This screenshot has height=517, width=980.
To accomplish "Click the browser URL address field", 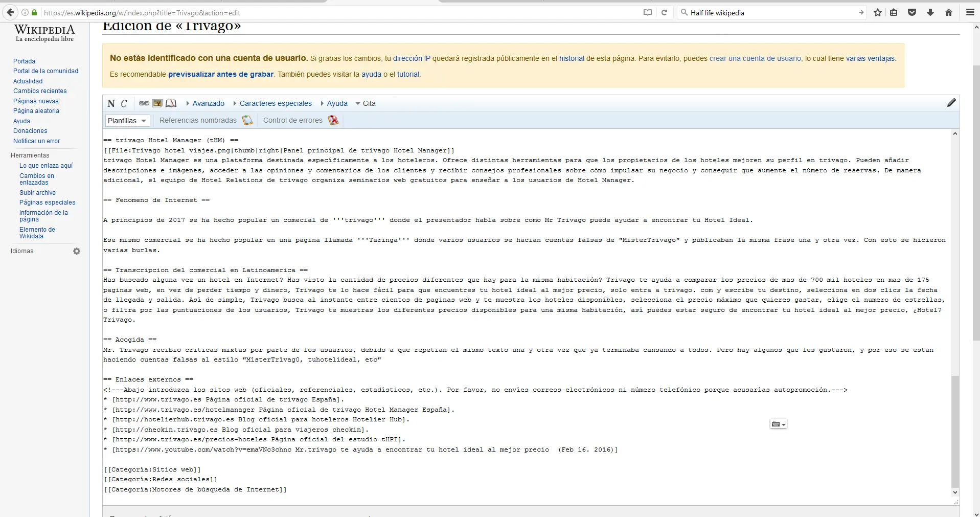I will pyautogui.click(x=337, y=13).
